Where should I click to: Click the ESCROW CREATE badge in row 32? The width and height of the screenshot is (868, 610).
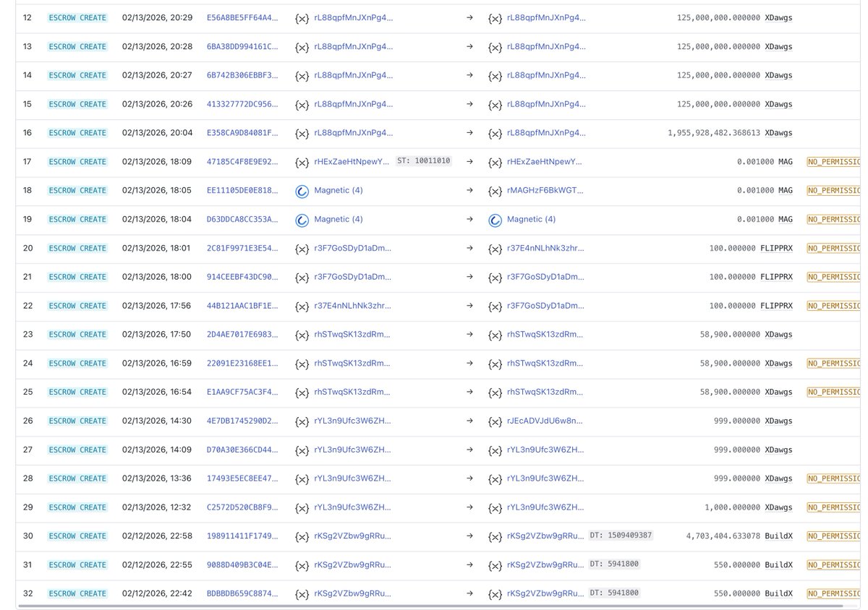coord(77,593)
